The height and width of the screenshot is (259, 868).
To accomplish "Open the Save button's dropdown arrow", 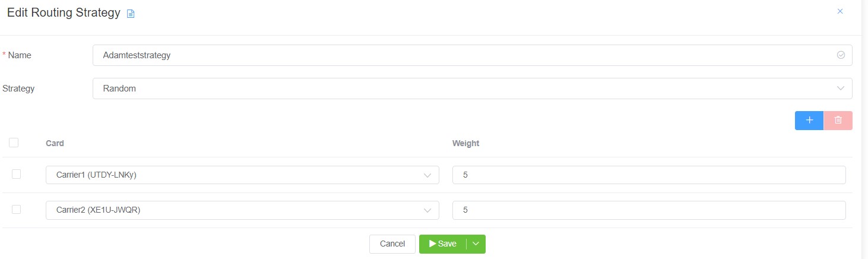I will (x=476, y=244).
